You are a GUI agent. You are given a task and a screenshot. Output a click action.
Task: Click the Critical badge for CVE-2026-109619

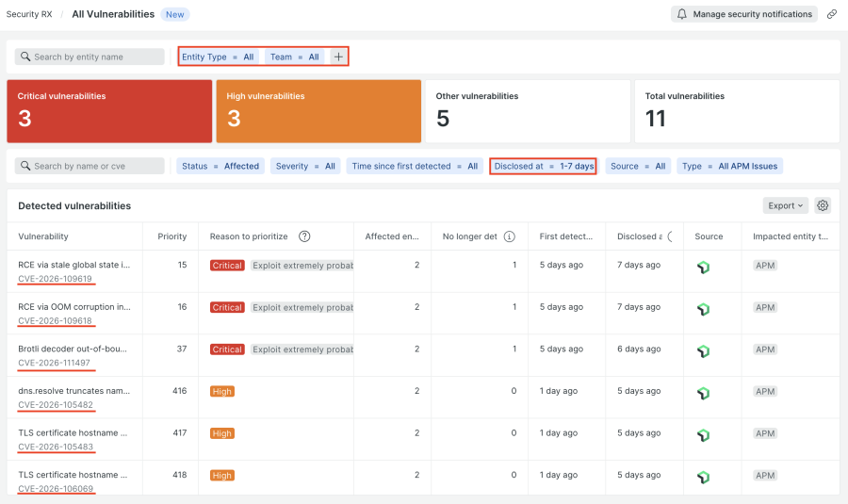[x=227, y=266]
